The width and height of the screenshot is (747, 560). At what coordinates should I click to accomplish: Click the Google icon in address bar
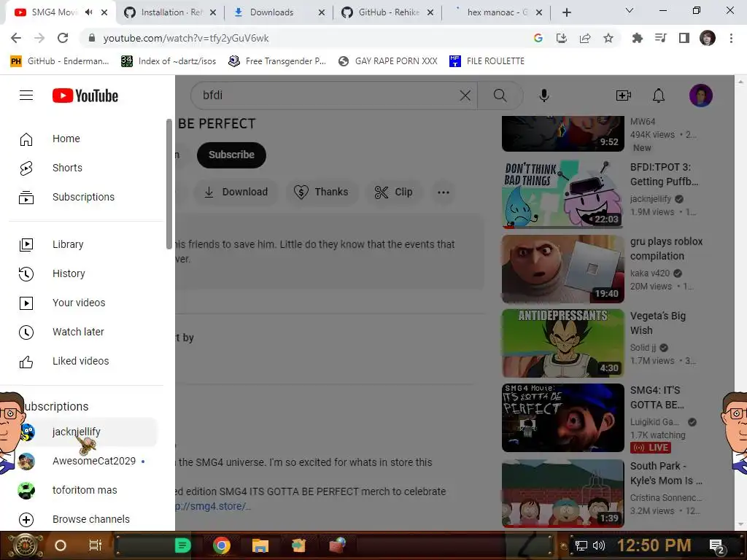[538, 38]
